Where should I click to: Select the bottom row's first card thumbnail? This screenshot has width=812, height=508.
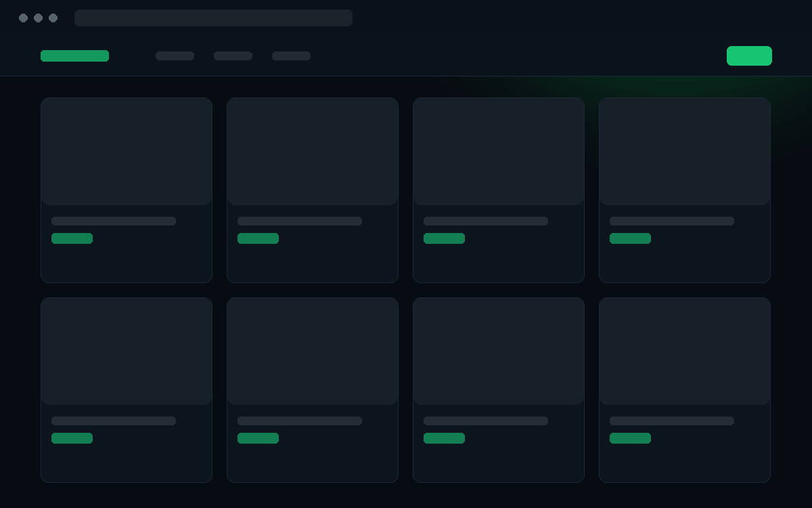(127, 352)
